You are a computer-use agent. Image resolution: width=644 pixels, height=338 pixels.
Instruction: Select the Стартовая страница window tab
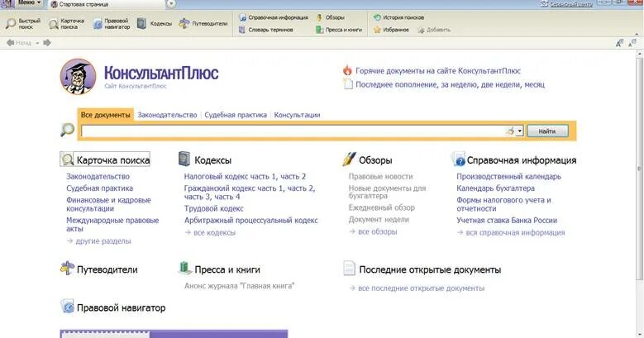(107, 4)
